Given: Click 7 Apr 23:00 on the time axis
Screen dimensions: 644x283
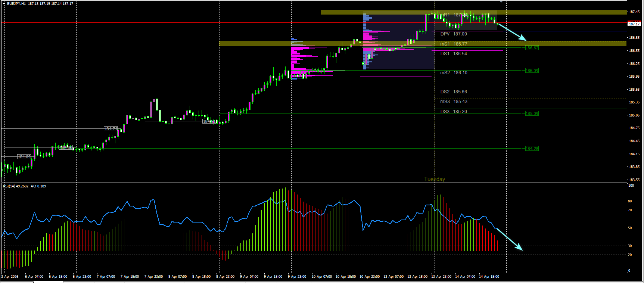Looking at the screenshot, I should [154, 277].
